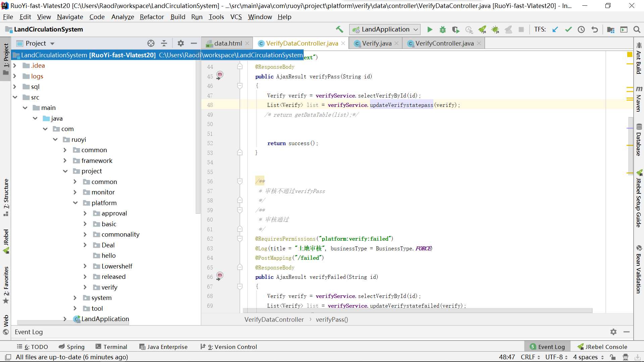The width and height of the screenshot is (644, 362).
Task: Open the Terminal tool window
Action: pyautogui.click(x=111, y=347)
